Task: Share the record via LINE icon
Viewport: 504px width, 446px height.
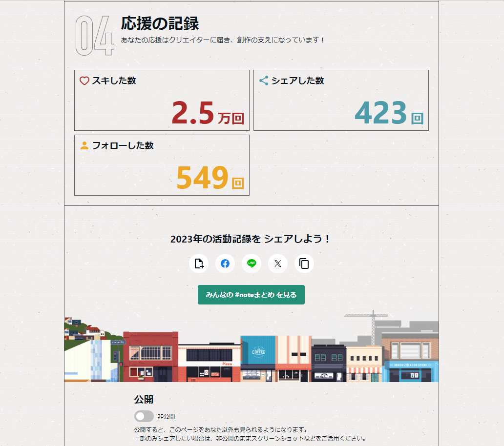Action: [252, 264]
